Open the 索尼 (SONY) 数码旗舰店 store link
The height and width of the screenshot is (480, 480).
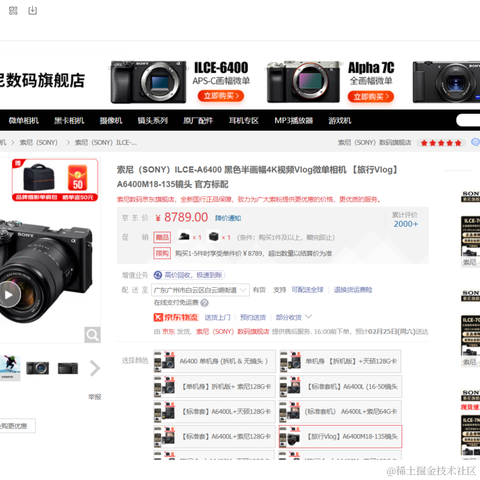point(375,143)
